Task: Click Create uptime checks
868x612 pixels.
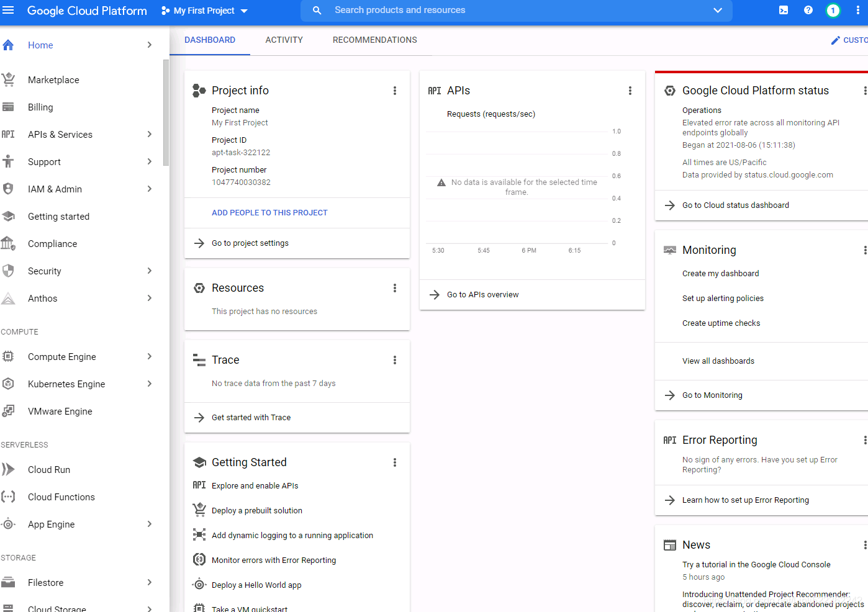Action: [721, 323]
